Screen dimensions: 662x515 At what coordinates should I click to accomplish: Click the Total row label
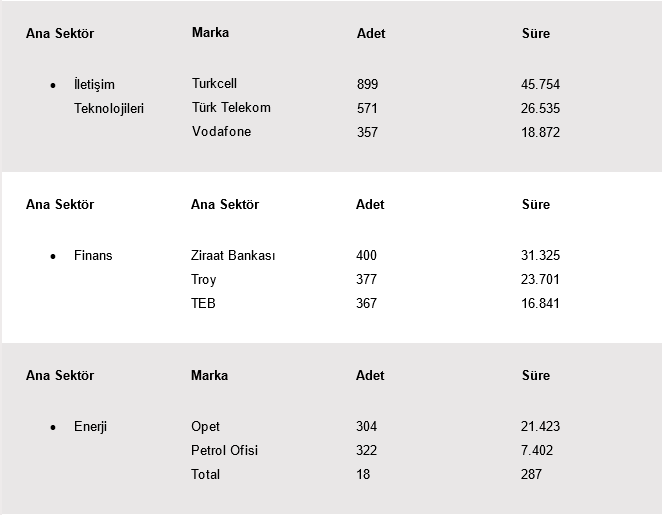coord(205,474)
